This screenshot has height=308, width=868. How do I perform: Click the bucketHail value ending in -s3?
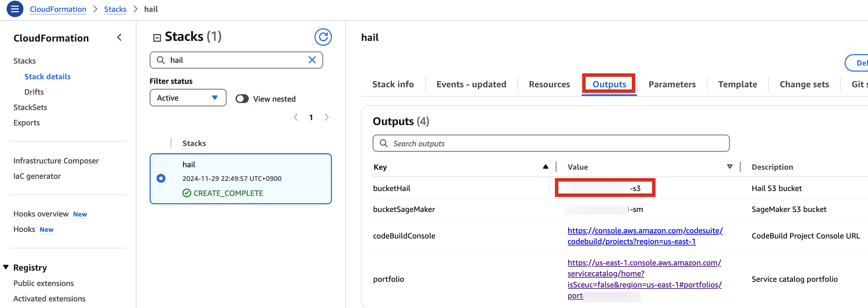click(x=605, y=189)
